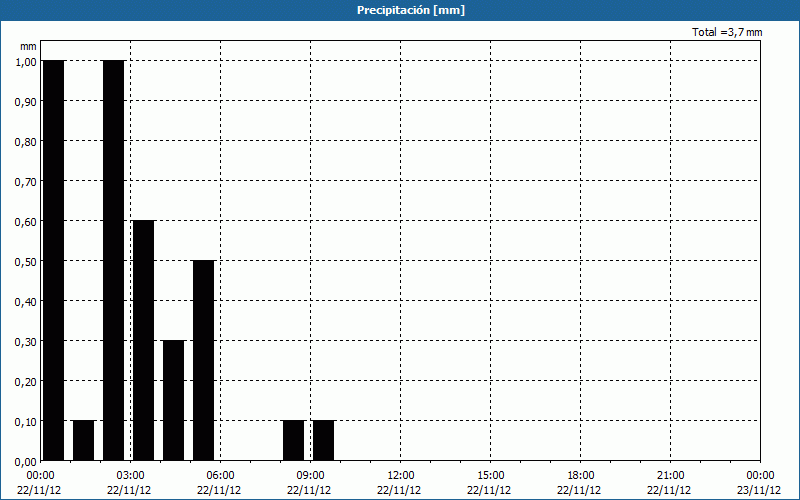Click the Total =3,7 mm label
The image size is (800, 500).
(x=727, y=32)
